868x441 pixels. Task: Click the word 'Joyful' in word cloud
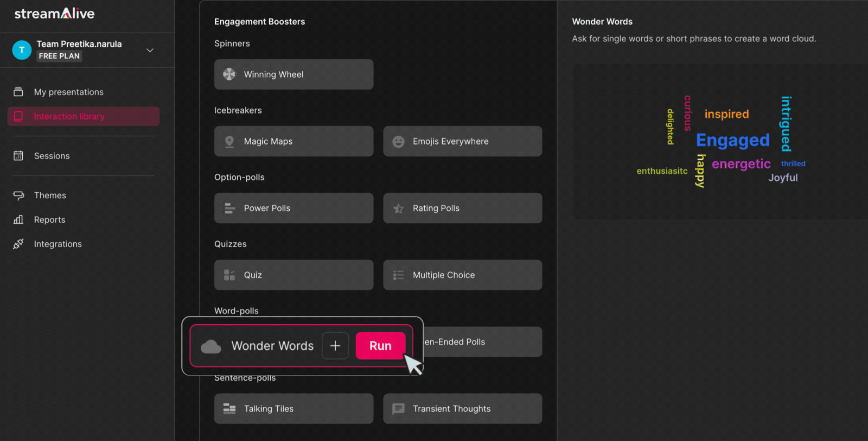pyautogui.click(x=783, y=178)
